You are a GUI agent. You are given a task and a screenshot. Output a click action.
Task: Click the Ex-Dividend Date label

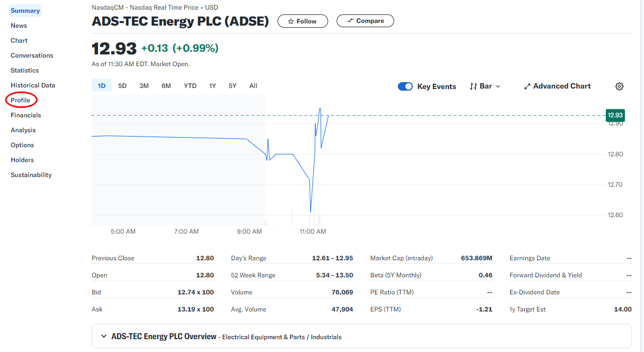(x=534, y=292)
